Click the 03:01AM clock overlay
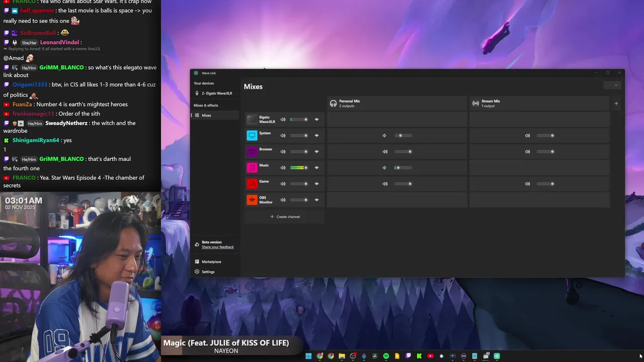Screen dimensions: 644x362 click(x=24, y=201)
